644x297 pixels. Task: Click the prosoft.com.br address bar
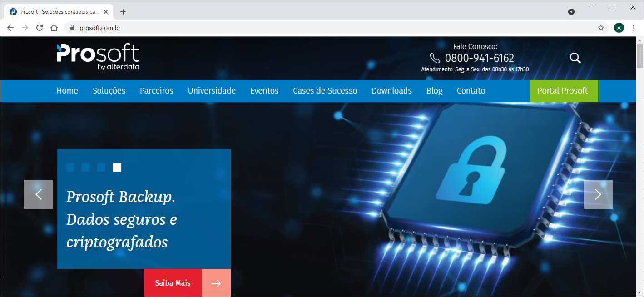[336, 28]
